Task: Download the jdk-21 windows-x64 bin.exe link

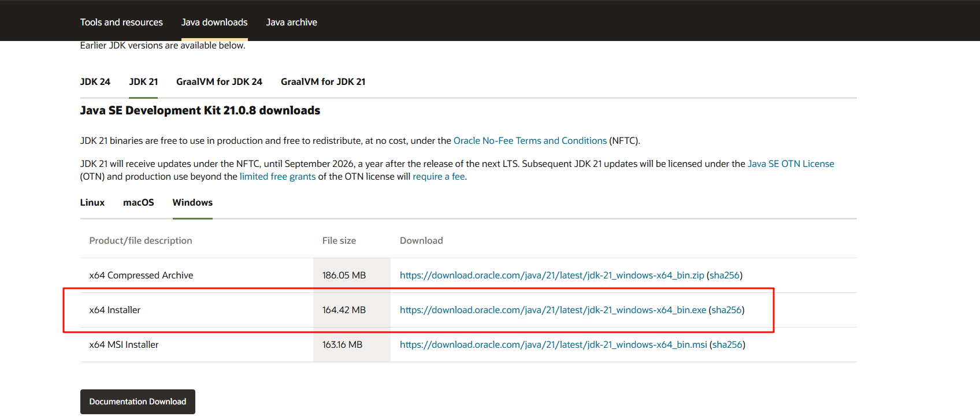Action: pyautogui.click(x=553, y=310)
